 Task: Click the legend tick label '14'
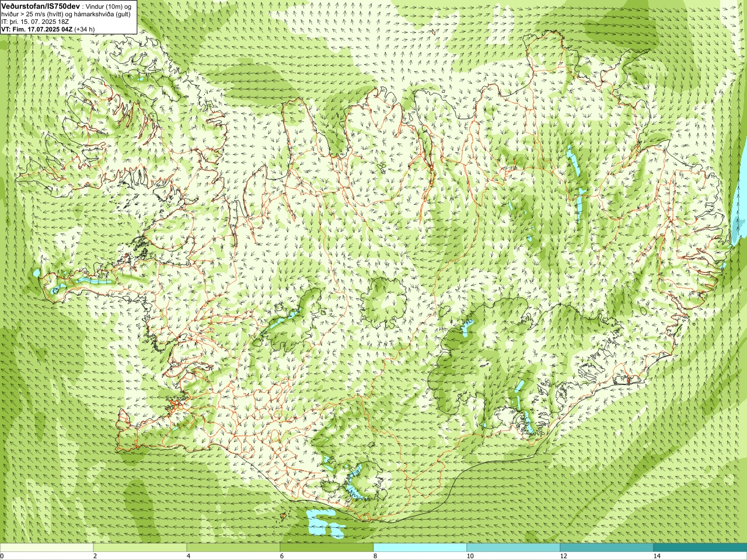click(657, 556)
